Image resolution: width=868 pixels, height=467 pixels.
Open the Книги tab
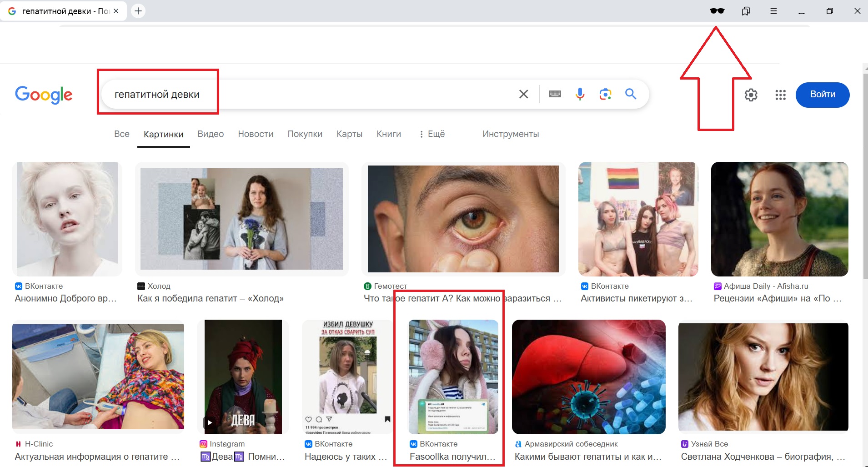(389, 134)
